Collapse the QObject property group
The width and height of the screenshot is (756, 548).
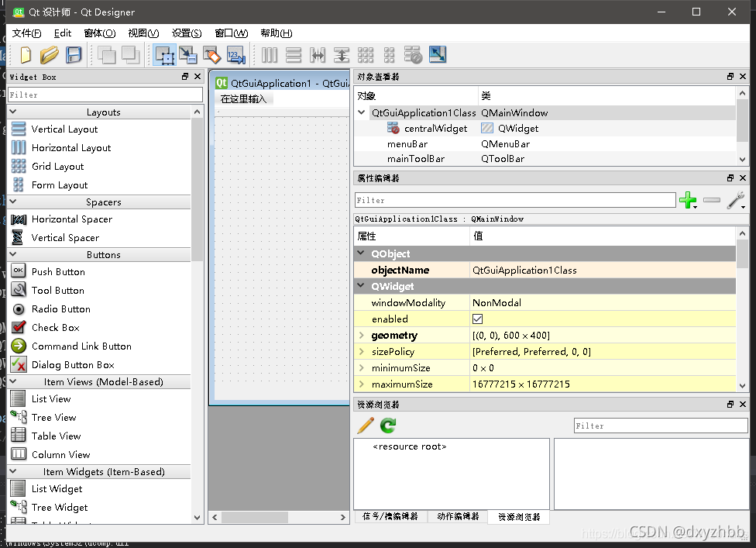click(361, 253)
